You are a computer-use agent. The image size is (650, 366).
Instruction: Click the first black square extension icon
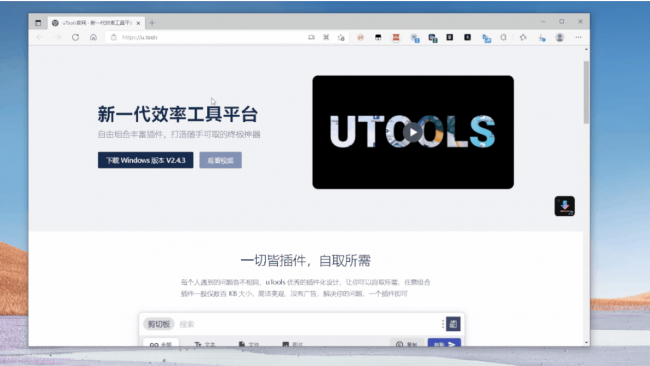point(450,37)
